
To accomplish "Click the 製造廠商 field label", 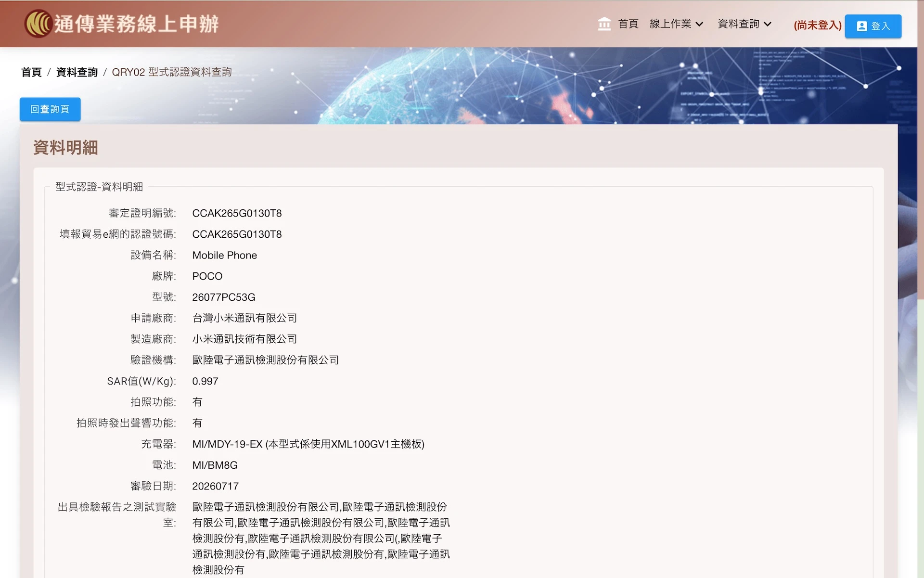I will (x=154, y=339).
